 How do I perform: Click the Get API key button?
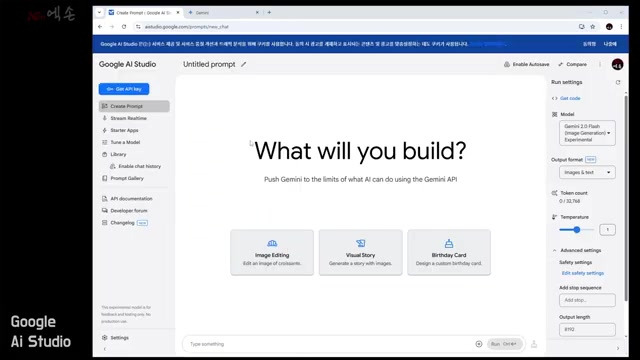[124, 89]
